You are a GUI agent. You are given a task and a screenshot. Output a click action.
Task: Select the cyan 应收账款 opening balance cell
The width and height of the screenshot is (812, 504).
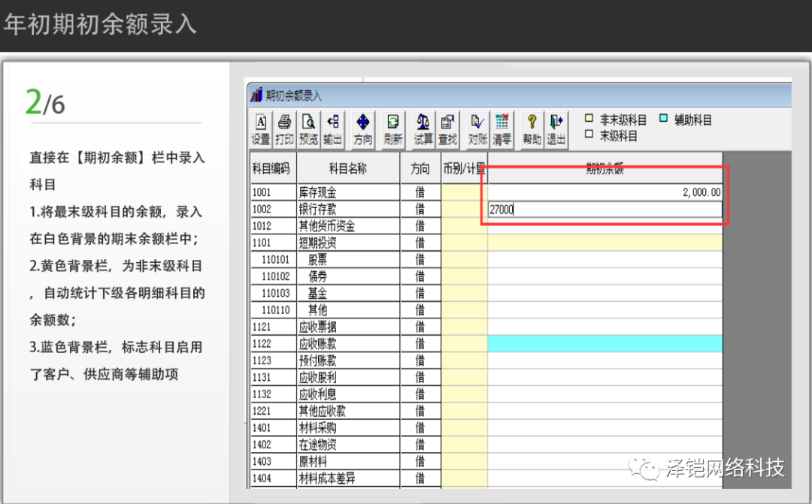(604, 344)
